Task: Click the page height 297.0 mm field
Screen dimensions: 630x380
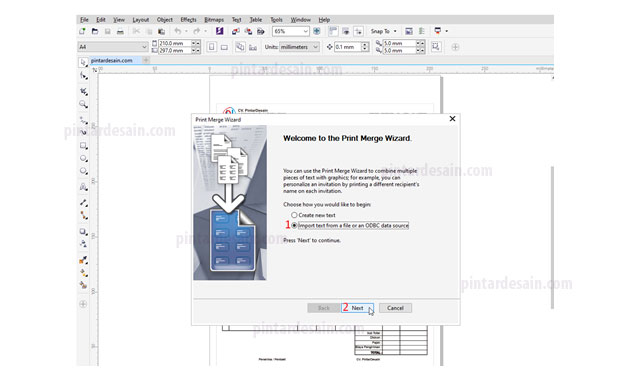Action: pyautogui.click(x=174, y=51)
